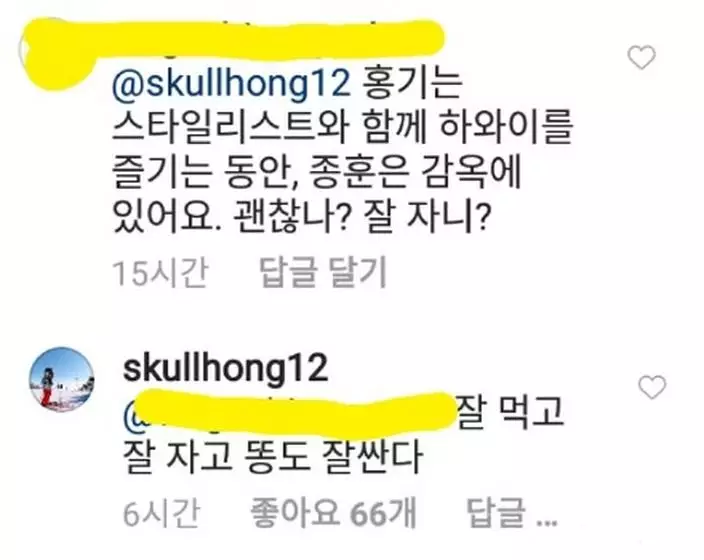Click the yellow-covered avatar of the first commenter
704x560 pixels.
click(x=56, y=52)
